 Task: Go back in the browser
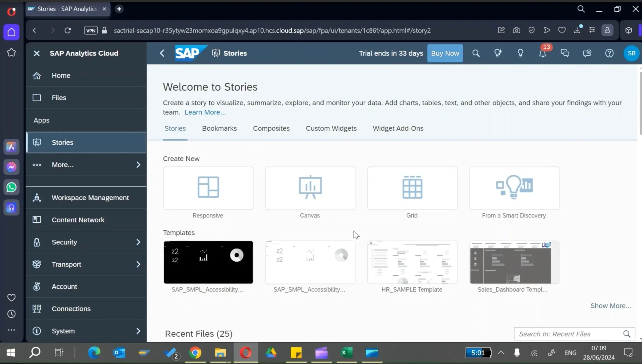tap(35, 30)
